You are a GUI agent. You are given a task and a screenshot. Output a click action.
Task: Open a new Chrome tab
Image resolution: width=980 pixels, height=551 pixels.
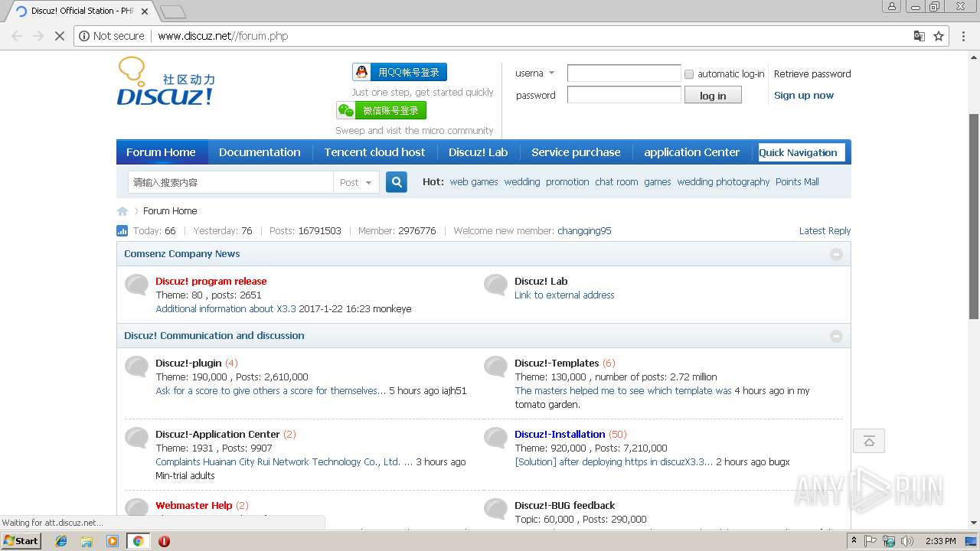tap(174, 11)
